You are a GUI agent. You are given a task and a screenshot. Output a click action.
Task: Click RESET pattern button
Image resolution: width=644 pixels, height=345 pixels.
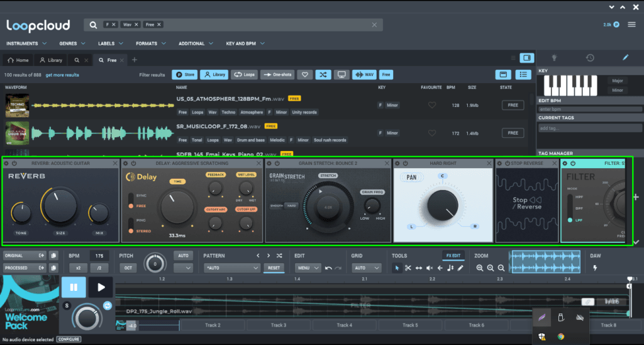[x=274, y=268]
